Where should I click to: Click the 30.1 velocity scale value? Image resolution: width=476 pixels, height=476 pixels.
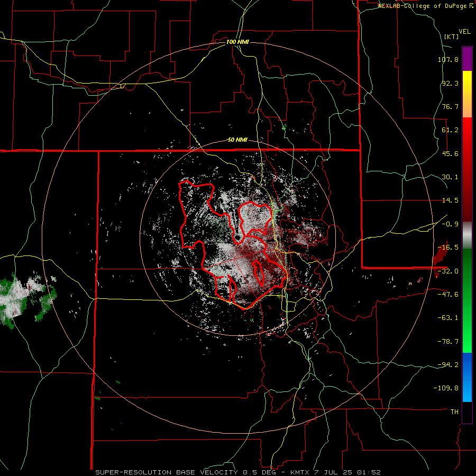(450, 177)
